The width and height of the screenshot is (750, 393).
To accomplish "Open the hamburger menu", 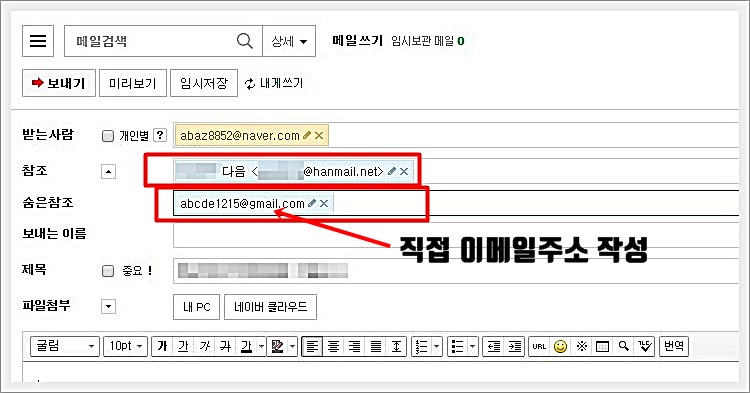I will coord(38,41).
